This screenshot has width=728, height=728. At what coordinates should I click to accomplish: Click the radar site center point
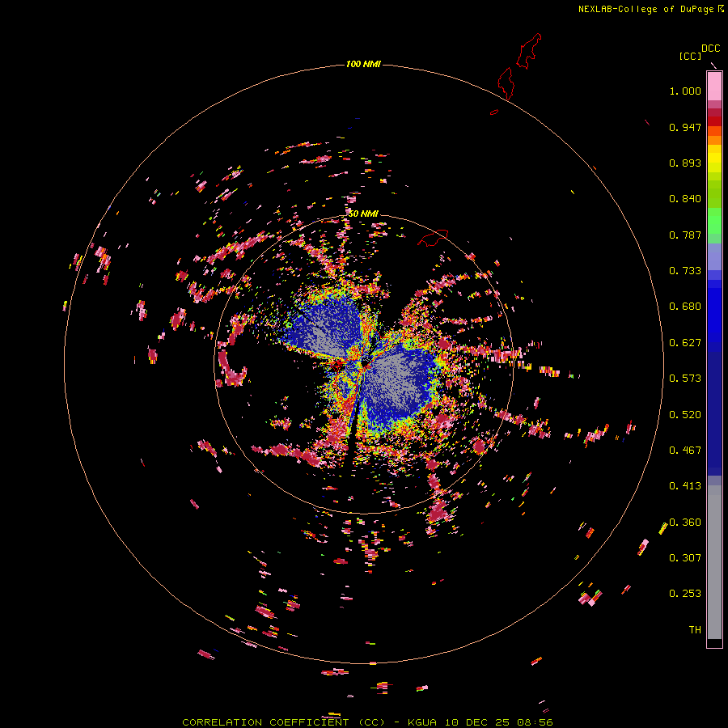[x=366, y=364]
